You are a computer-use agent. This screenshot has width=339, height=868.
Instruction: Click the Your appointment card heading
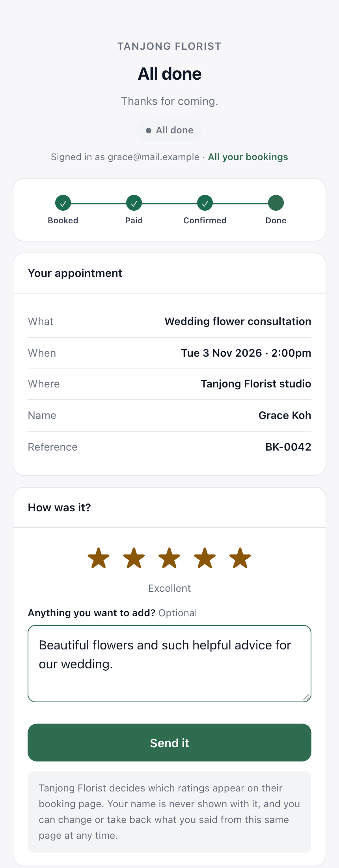pos(75,273)
